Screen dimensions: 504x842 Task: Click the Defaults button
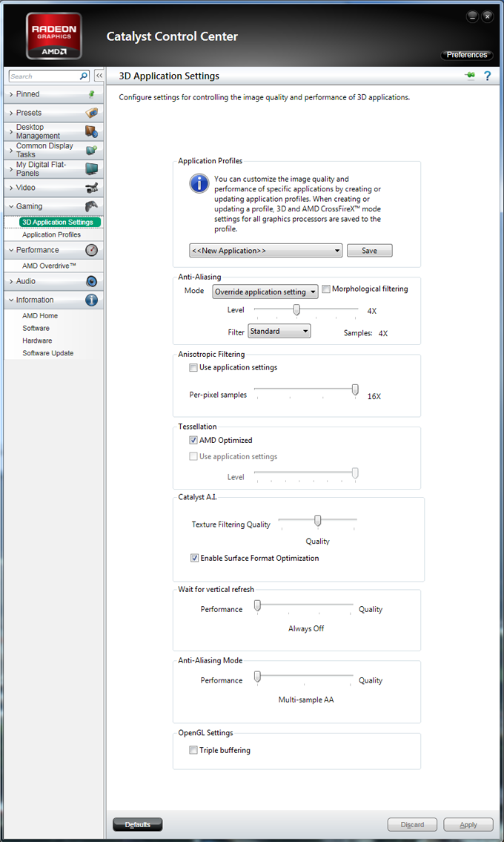[137, 825]
